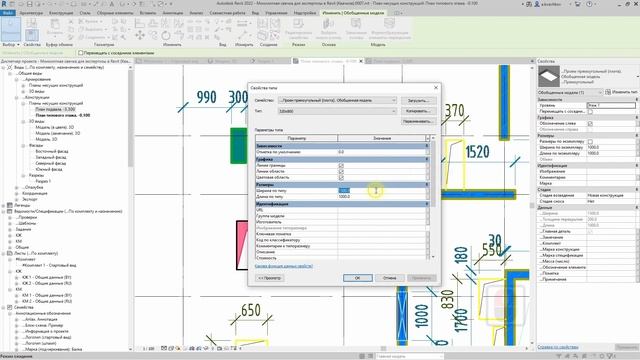Collapse 'Семейства' node in project browser
The image size is (640, 360).
point(4,307)
